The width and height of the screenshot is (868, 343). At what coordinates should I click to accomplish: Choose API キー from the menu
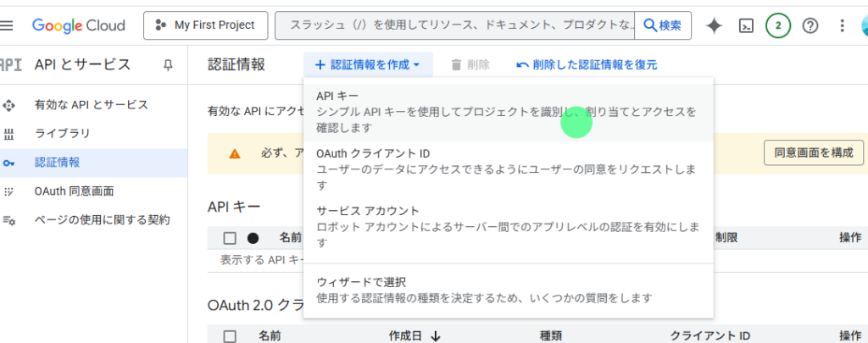[509, 111]
